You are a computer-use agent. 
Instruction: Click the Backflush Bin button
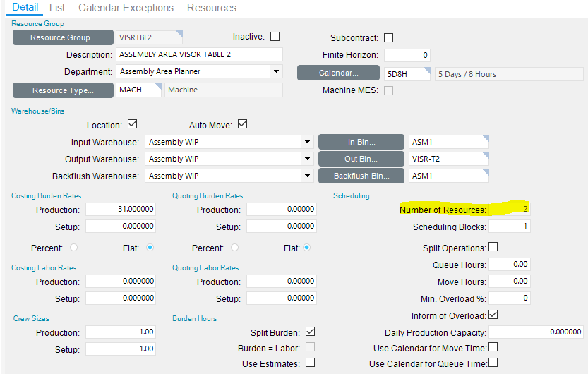tap(361, 176)
